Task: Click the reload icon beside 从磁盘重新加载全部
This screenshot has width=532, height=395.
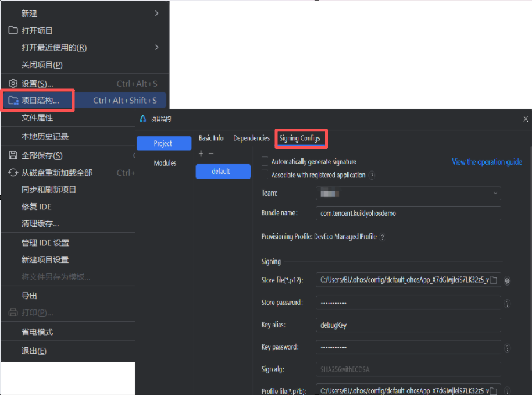Action: point(13,172)
